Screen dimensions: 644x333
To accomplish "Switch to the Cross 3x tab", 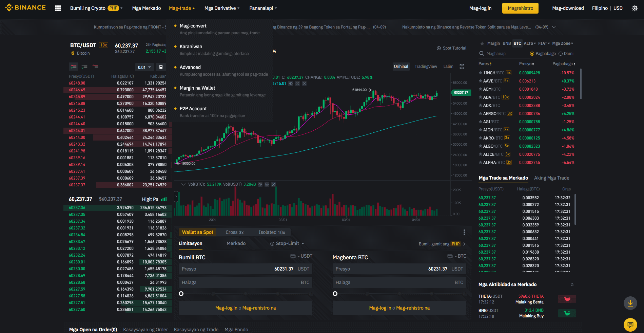I will click(x=235, y=232).
